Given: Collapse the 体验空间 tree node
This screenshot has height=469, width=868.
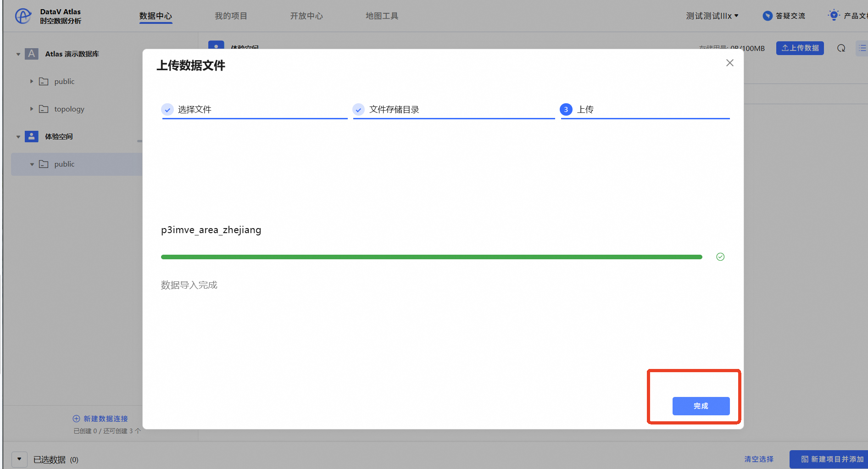Looking at the screenshot, I should (18, 137).
